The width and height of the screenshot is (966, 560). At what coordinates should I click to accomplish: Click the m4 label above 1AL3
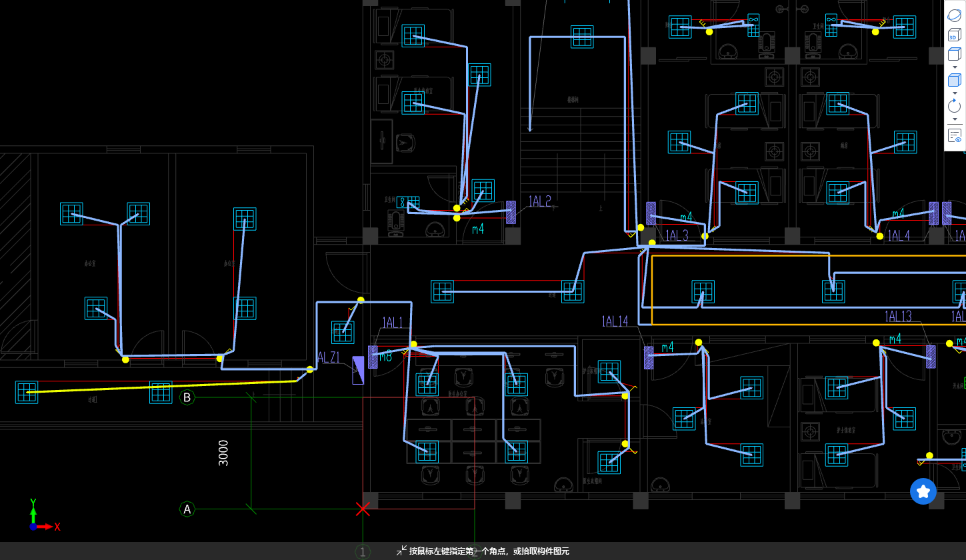[687, 217]
